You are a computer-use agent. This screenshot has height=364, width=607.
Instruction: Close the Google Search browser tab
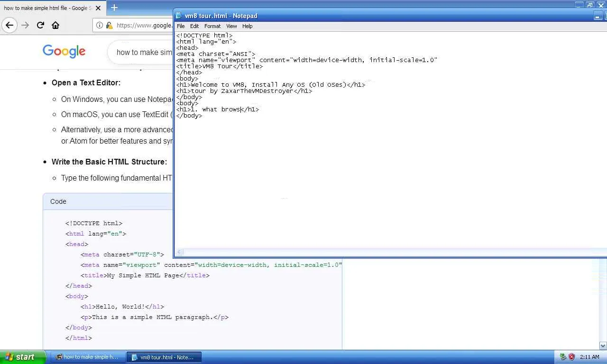click(98, 8)
